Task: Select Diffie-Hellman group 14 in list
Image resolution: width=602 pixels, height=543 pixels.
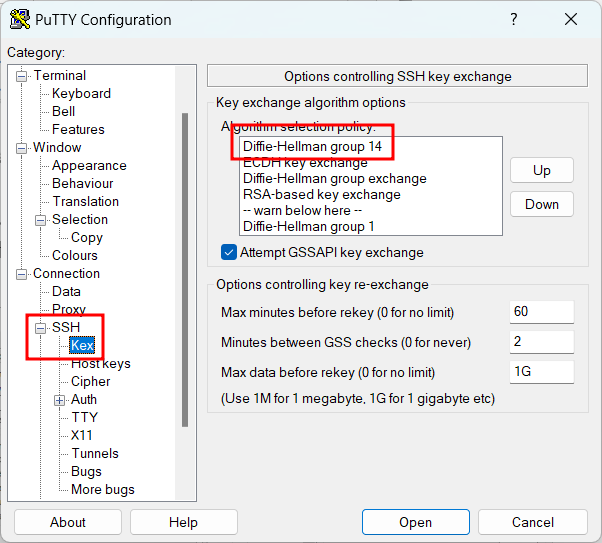Action: (370, 146)
